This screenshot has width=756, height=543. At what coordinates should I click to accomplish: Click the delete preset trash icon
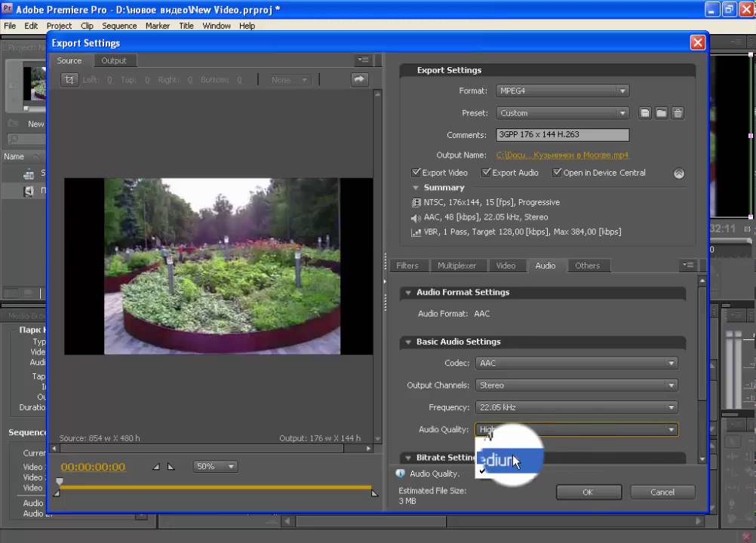pyautogui.click(x=678, y=113)
